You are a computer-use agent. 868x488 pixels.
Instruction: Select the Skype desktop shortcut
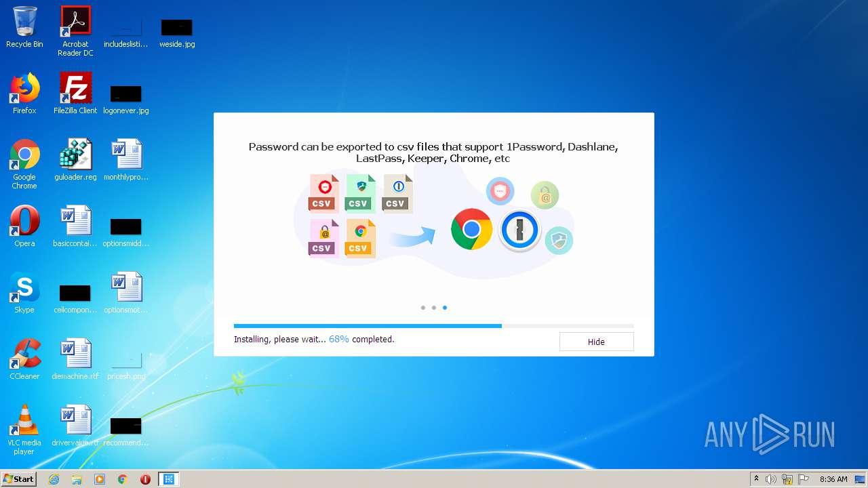point(24,293)
